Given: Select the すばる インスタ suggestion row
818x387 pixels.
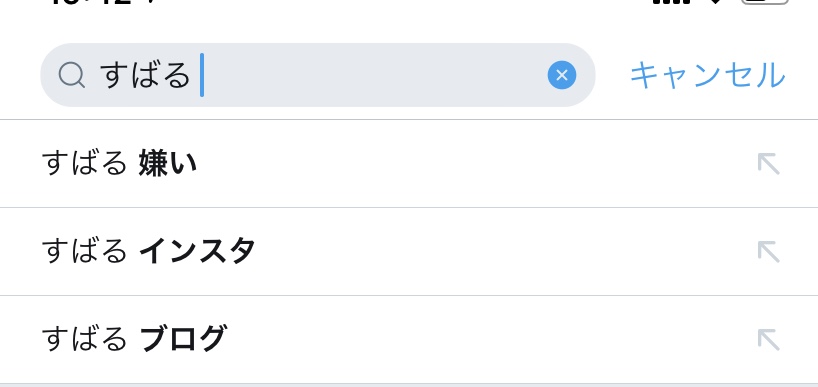Looking at the screenshot, I should (x=409, y=251).
